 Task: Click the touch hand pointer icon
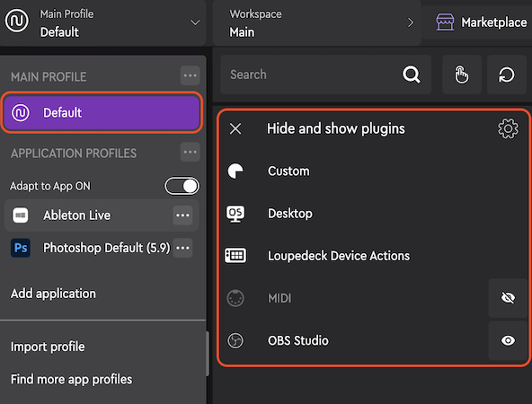click(462, 75)
